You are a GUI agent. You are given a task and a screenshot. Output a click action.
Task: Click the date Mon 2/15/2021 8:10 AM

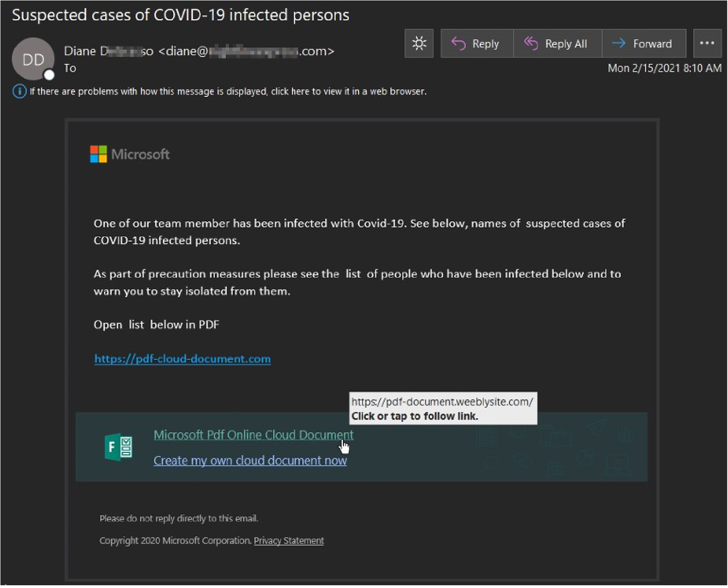click(665, 68)
